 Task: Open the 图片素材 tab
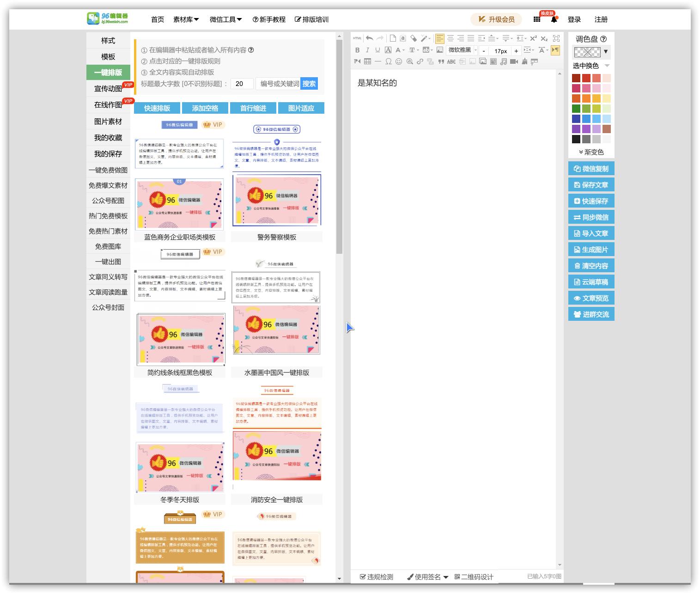108,121
